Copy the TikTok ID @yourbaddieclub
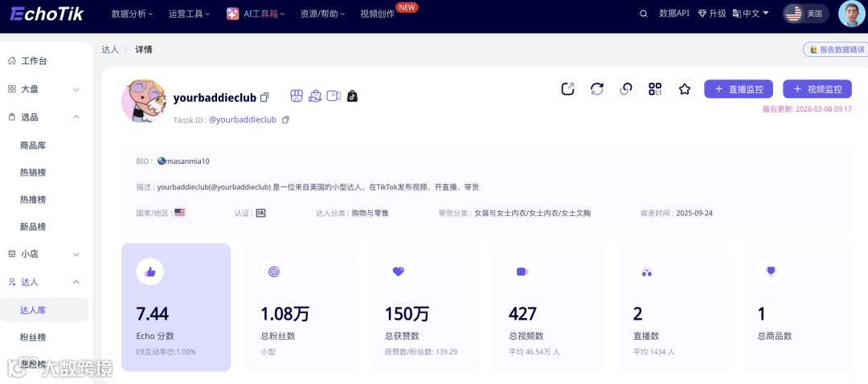The image size is (868, 384). tap(285, 120)
